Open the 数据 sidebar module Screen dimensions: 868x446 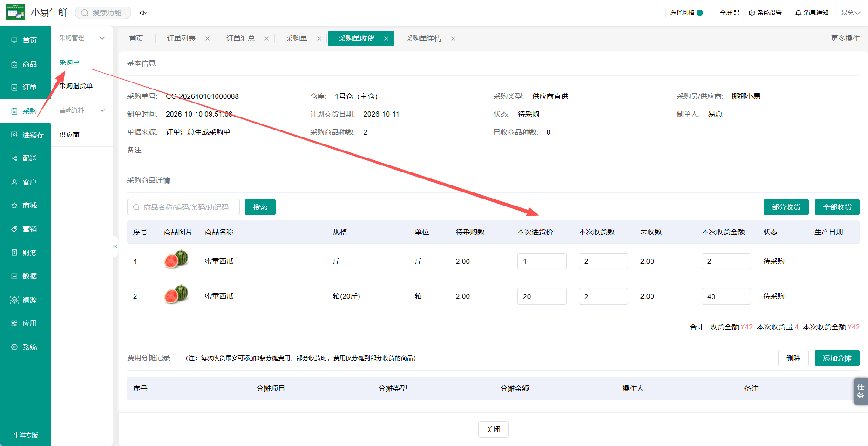pos(26,276)
